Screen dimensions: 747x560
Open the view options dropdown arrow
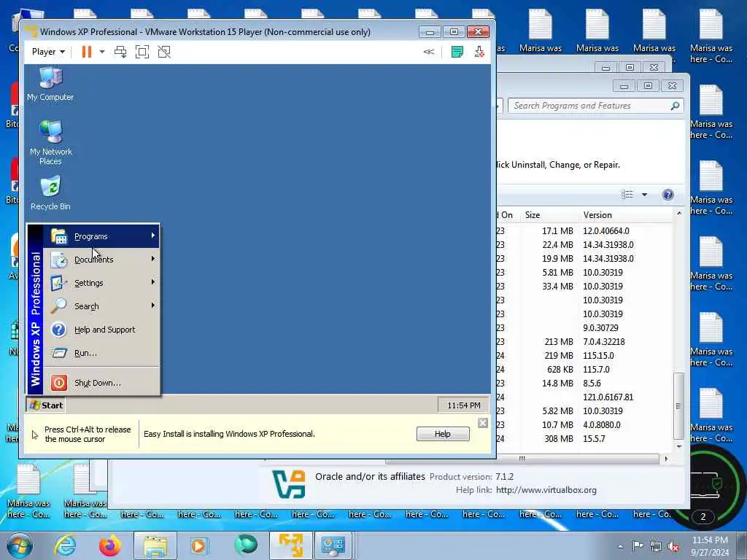645,194
